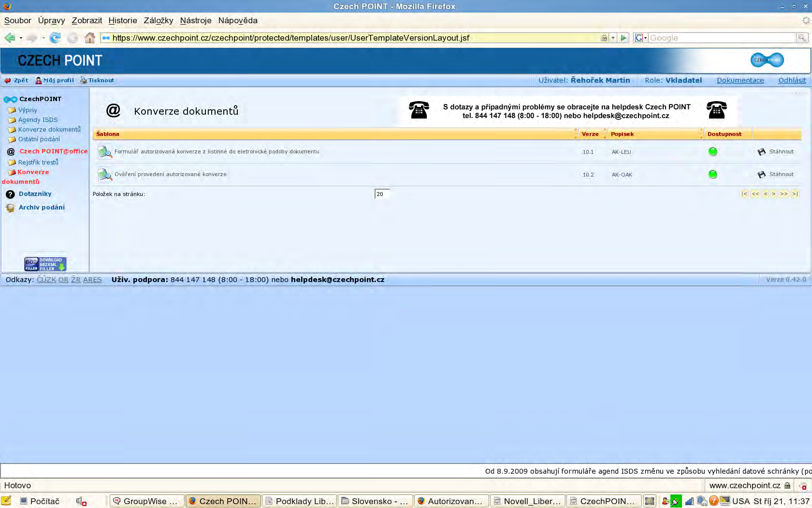Click the Archiv podání box icon
The height and width of the screenshot is (508, 812).
10,208
